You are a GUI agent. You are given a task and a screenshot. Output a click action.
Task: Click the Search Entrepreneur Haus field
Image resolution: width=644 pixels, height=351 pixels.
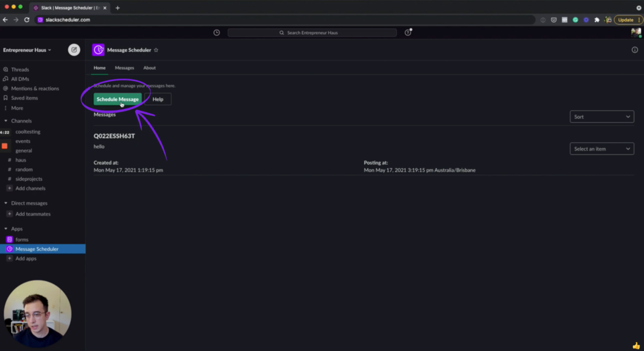coord(312,33)
